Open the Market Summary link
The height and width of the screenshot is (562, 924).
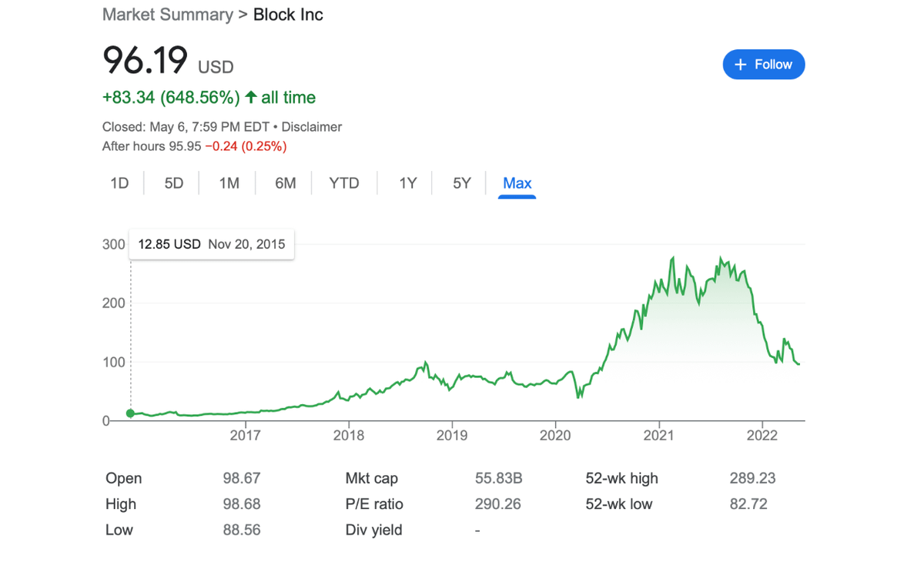[x=167, y=15]
